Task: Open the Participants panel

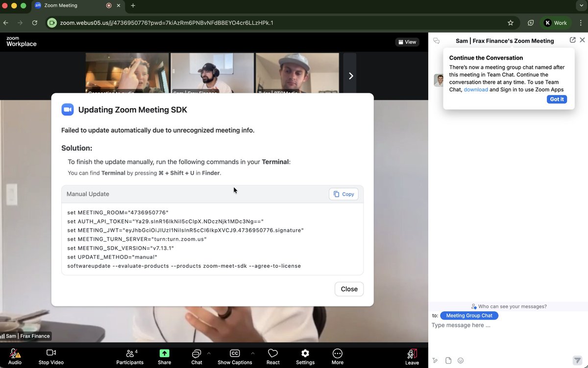Action: click(x=130, y=353)
